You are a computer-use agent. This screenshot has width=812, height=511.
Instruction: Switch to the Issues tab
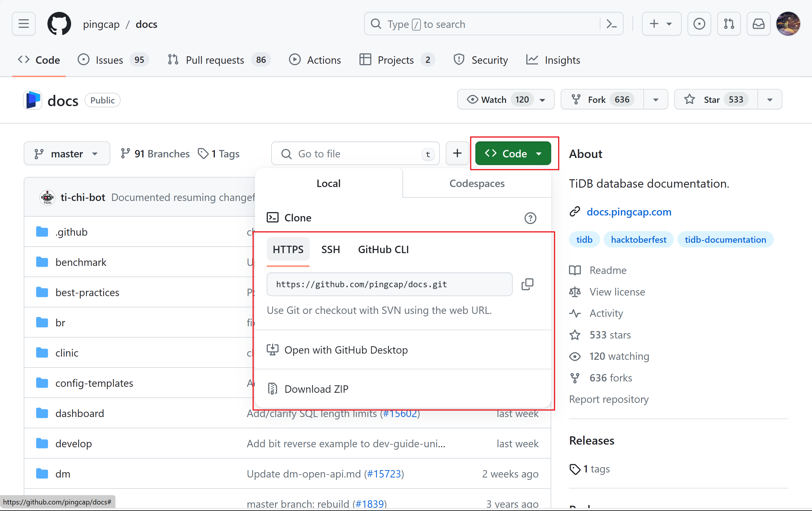(x=113, y=60)
